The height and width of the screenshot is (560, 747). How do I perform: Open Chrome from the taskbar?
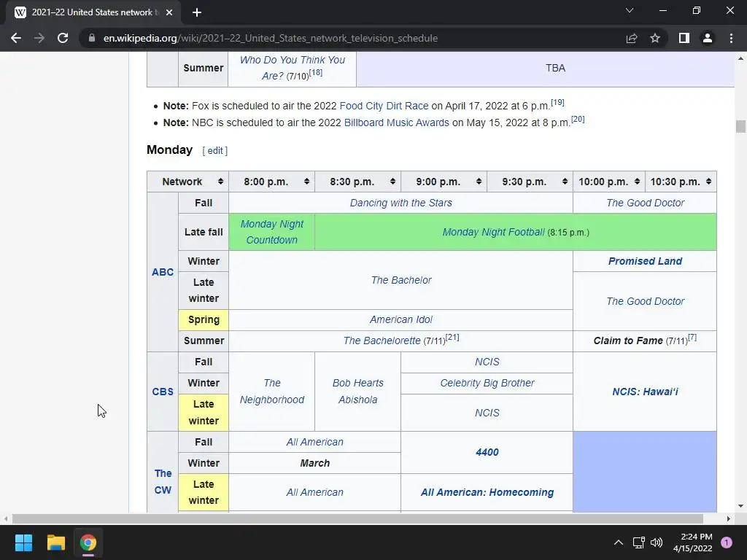point(88,542)
